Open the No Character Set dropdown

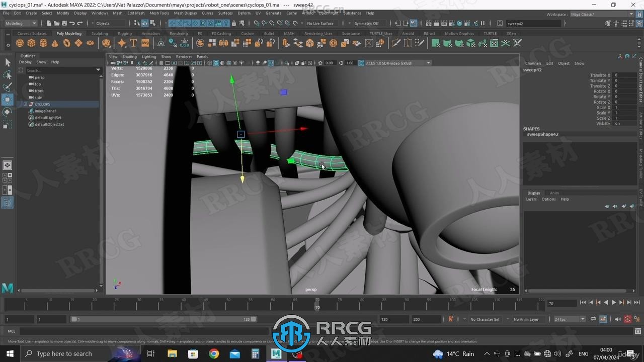pos(485,319)
